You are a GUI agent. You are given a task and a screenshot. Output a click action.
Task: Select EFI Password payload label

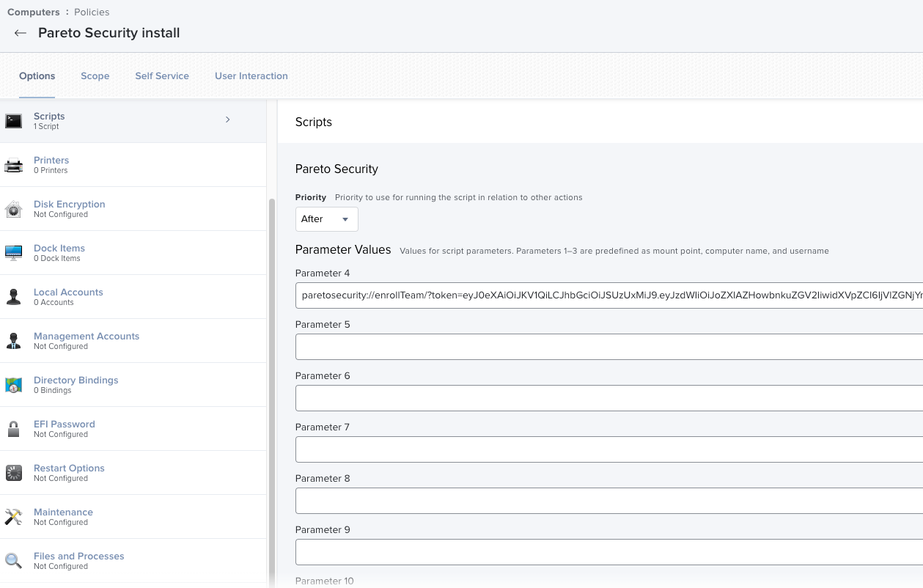coord(65,425)
